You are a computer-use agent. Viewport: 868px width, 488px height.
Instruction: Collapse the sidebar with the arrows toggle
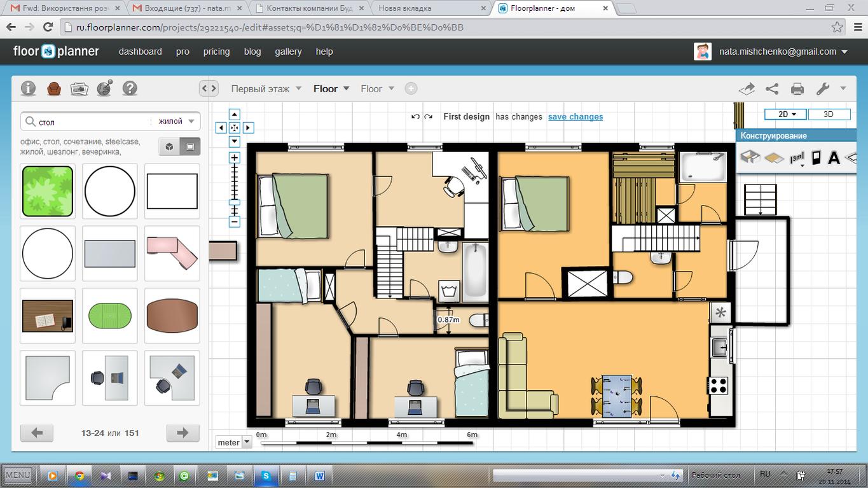pyautogui.click(x=209, y=88)
